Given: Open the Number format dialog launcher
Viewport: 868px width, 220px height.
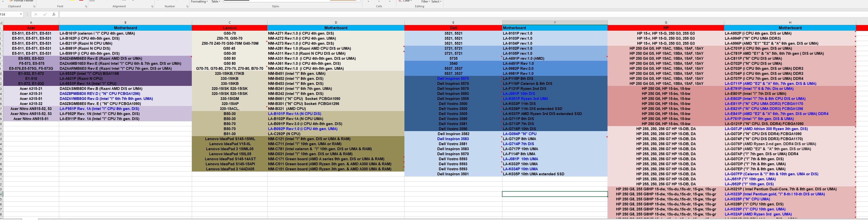Looking at the screenshot, I should click(x=187, y=7).
